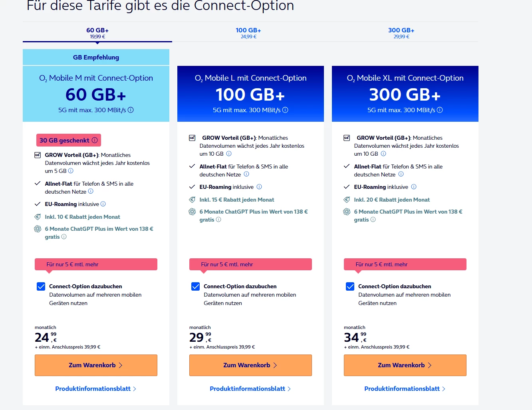Click info icon beside '30 GB geschenkt' badge

click(95, 140)
